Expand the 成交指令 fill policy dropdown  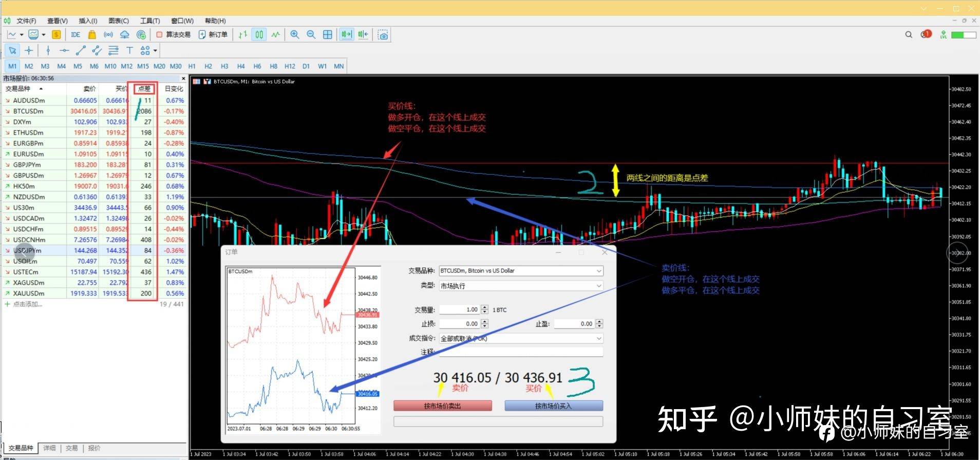(x=599, y=339)
